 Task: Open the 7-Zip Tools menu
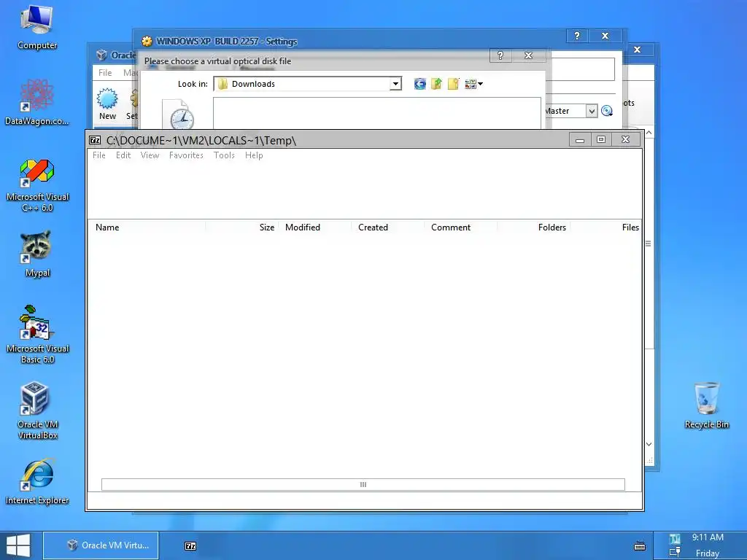(224, 155)
